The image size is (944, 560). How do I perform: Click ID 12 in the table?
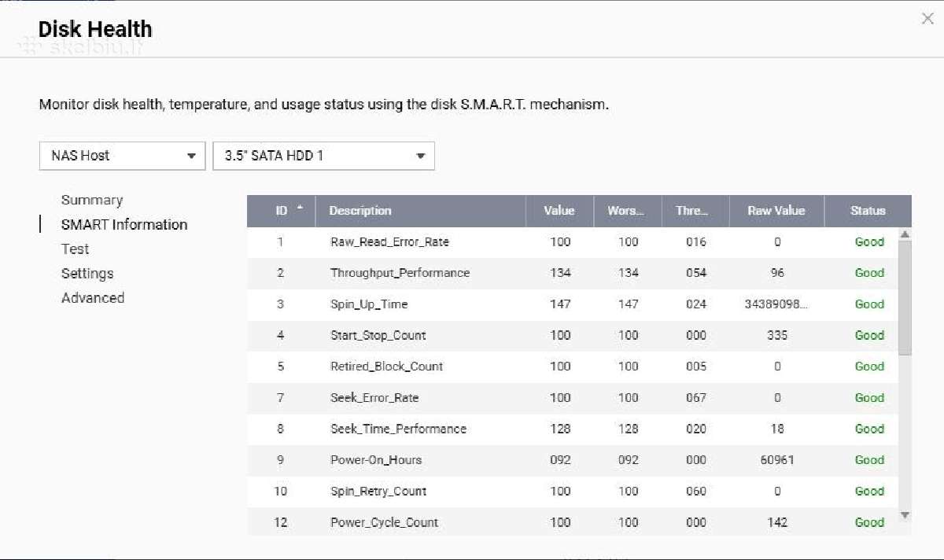click(280, 522)
